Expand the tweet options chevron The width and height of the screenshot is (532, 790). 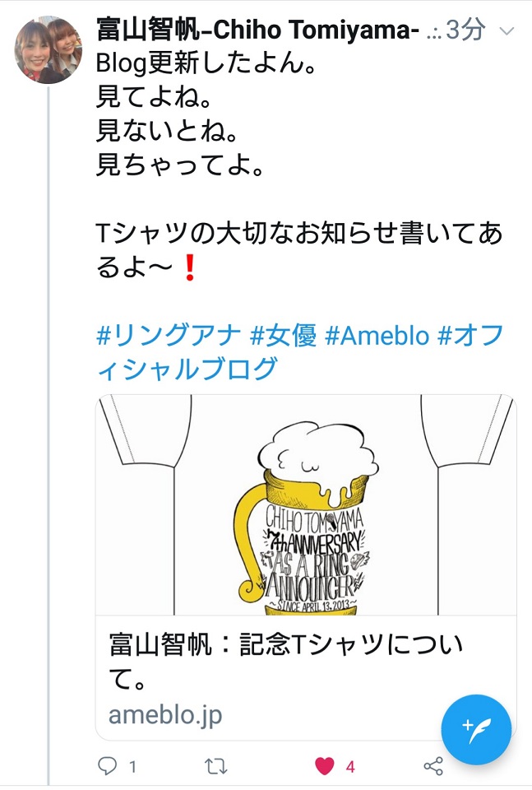click(x=507, y=31)
